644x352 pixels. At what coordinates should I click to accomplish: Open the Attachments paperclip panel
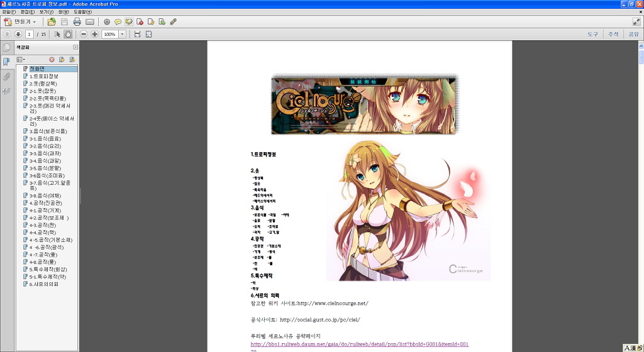coord(6,76)
